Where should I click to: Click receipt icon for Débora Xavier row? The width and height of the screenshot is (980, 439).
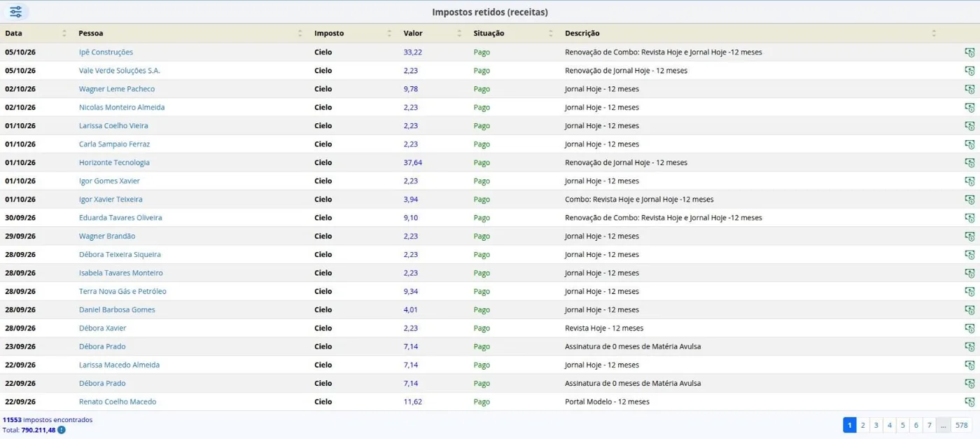click(x=969, y=328)
